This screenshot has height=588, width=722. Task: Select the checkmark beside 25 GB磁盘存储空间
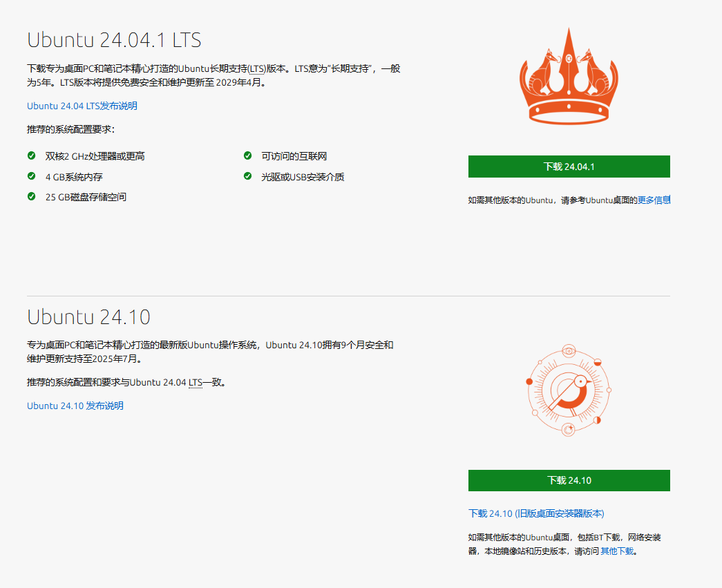pos(30,196)
